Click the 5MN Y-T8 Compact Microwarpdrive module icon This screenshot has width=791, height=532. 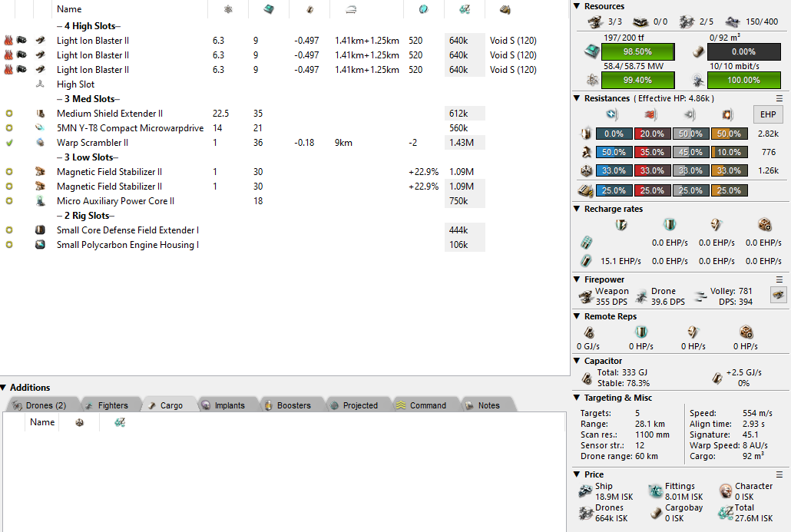(41, 128)
